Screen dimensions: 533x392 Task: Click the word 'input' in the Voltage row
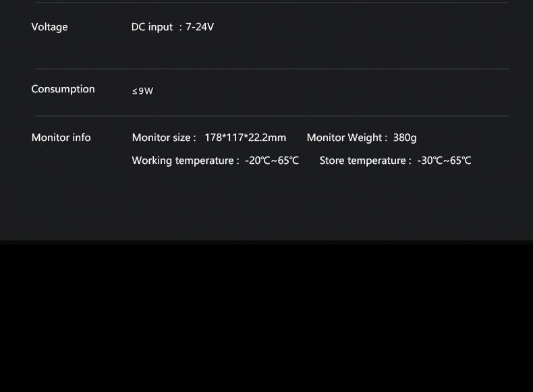161,27
